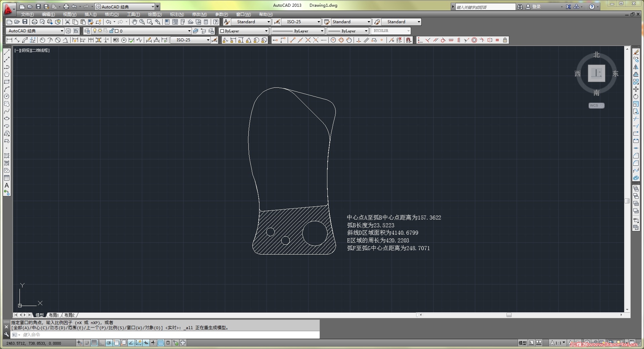Open the Layer Properties Manager icon
This screenshot has height=349, width=644.
(x=87, y=31)
